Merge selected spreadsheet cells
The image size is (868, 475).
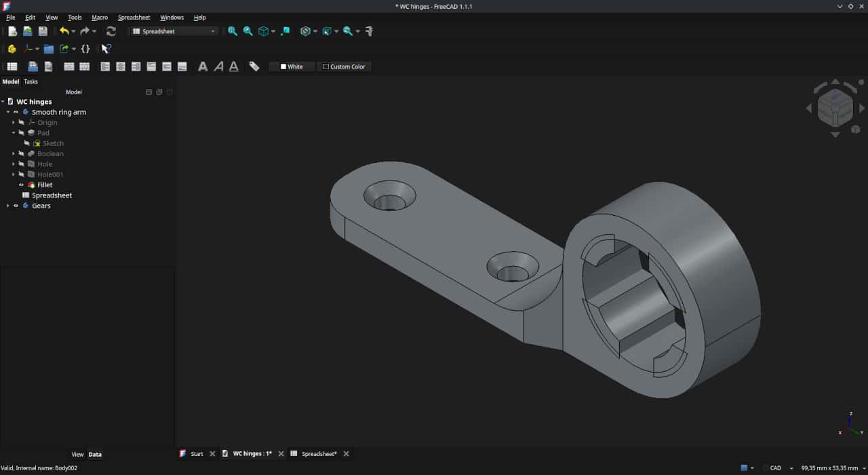click(x=69, y=66)
